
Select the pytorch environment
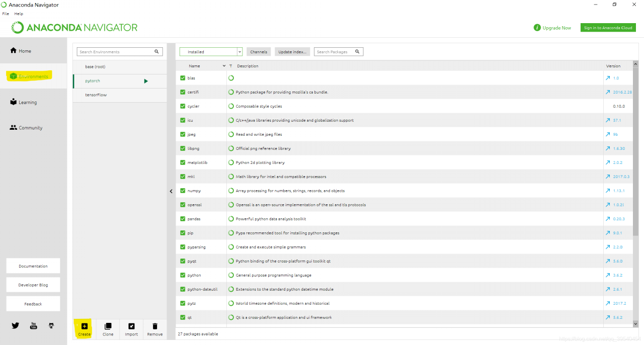tap(120, 81)
